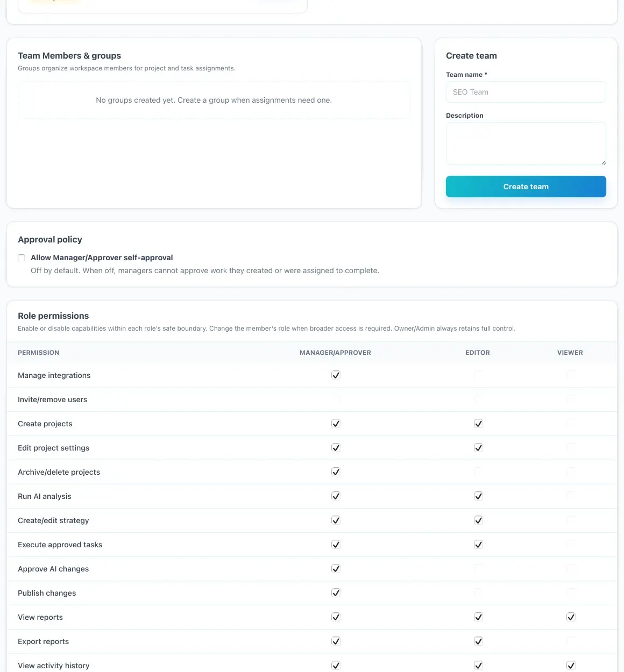Check Export reports for Viewer
The height and width of the screenshot is (672, 624).
tap(571, 641)
